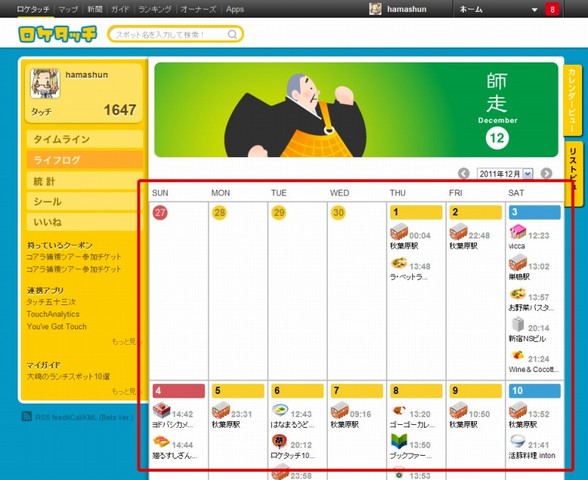The width and height of the screenshot is (588, 480).
Task: Open the 新聞 menu item
Action: click(95, 9)
